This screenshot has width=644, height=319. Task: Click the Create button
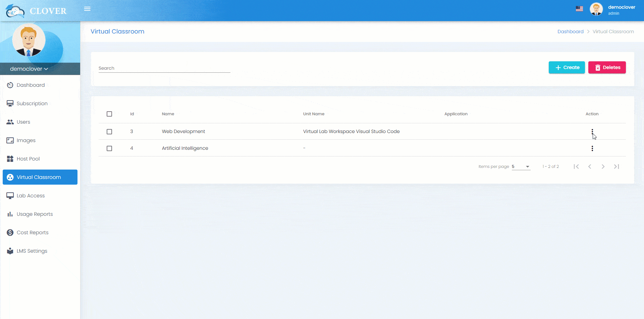(x=567, y=67)
